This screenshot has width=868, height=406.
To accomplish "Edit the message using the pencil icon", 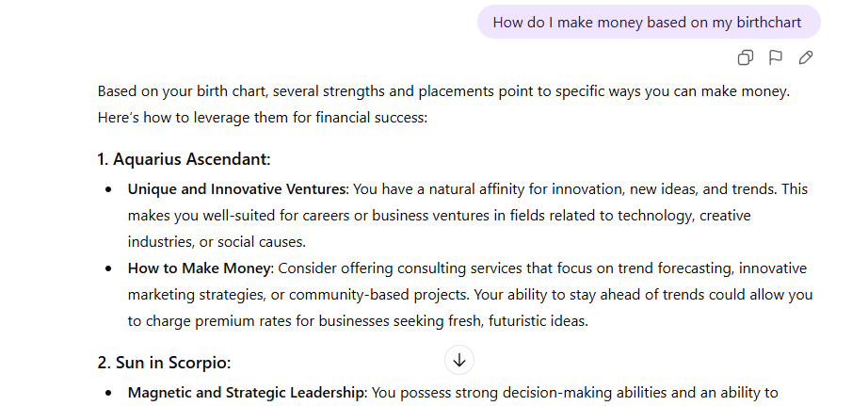I will point(806,57).
